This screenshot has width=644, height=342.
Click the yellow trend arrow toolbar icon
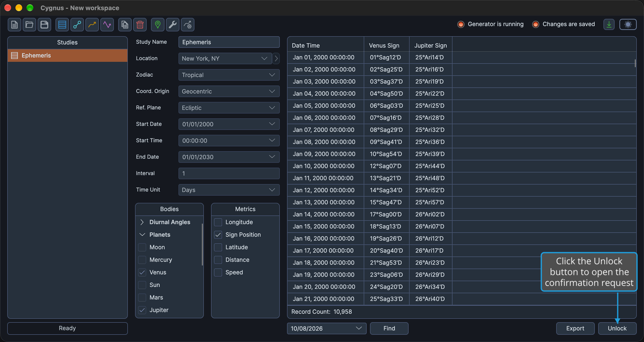[92, 25]
